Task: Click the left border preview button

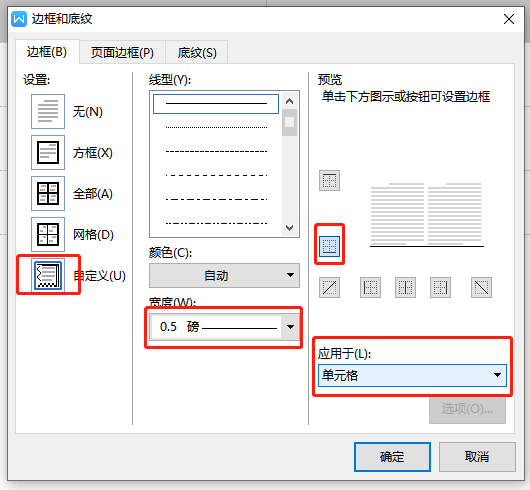Action: pyautogui.click(x=370, y=288)
